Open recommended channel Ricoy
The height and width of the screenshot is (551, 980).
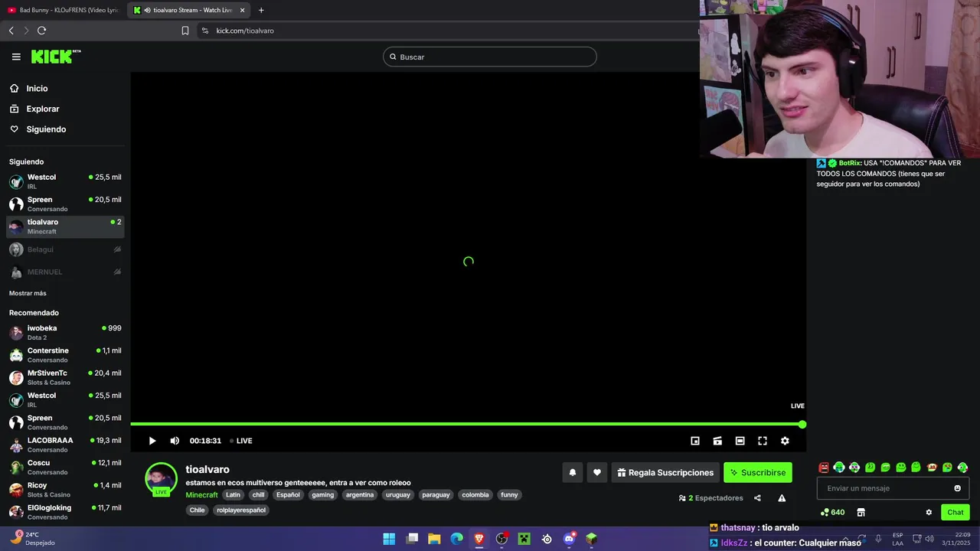[65, 490]
